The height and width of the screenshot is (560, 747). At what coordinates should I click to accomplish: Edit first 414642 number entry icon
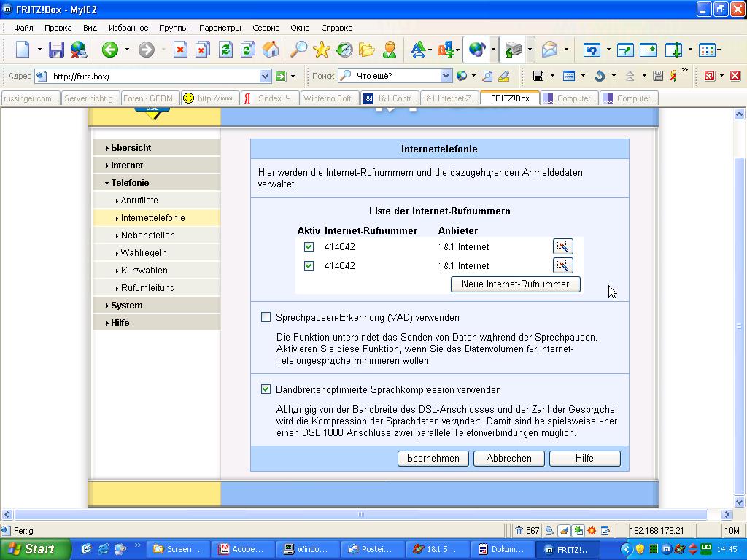pyautogui.click(x=562, y=246)
